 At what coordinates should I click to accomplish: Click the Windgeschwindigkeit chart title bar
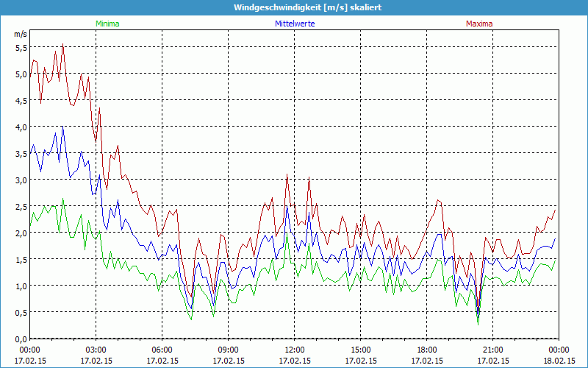(294, 7)
